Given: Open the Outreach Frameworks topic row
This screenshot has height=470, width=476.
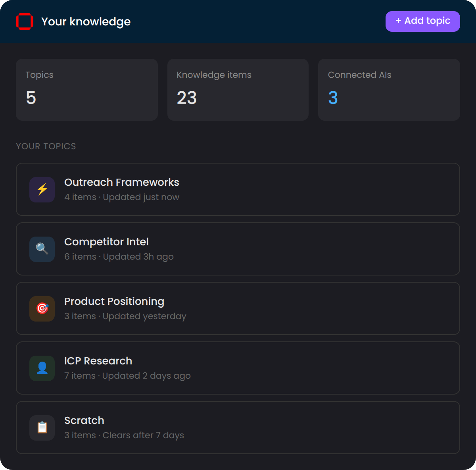Looking at the screenshot, I should click(238, 189).
